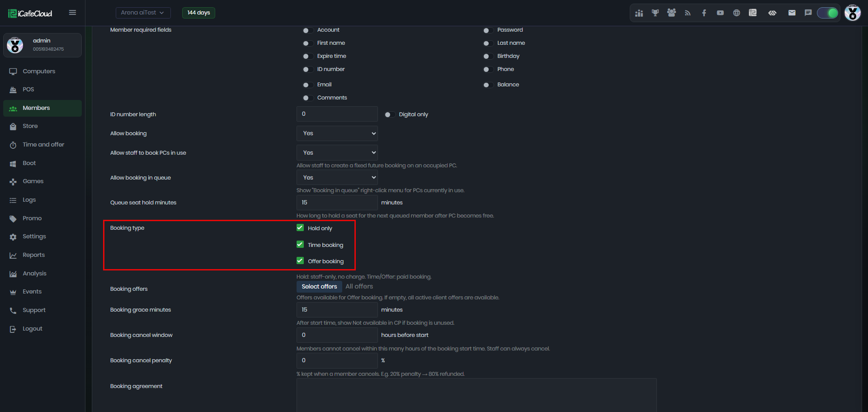The width and height of the screenshot is (868, 412).
Task: Open the YouTube icon in the header
Action: point(720,13)
